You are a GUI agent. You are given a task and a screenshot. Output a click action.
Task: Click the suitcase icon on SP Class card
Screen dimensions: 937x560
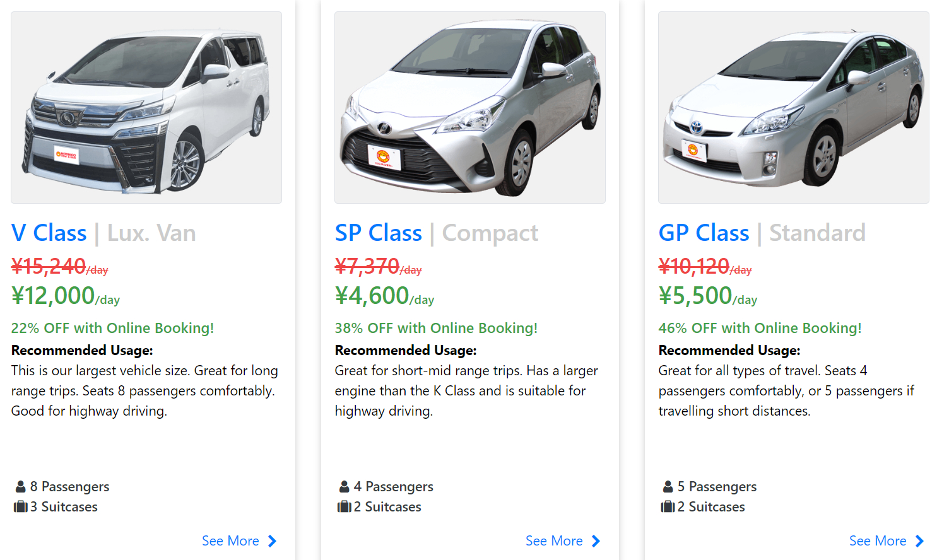[345, 507]
